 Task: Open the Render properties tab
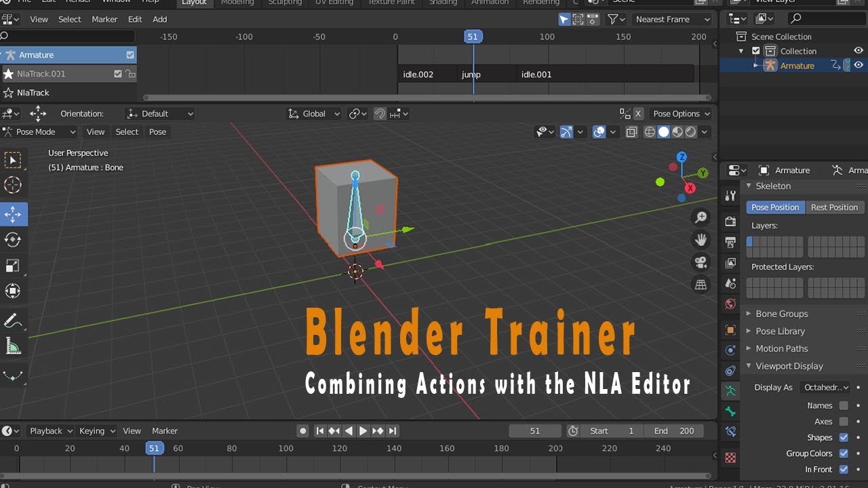pyautogui.click(x=730, y=221)
